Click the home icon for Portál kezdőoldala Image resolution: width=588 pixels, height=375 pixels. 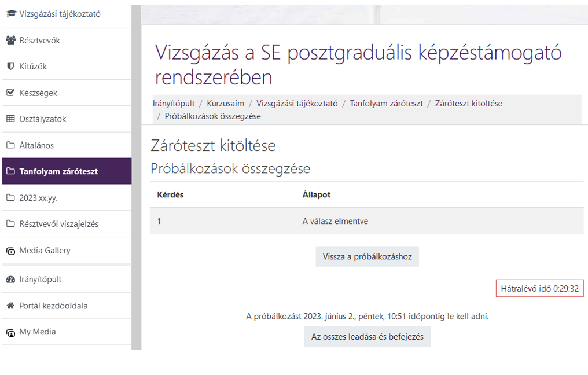coord(10,306)
